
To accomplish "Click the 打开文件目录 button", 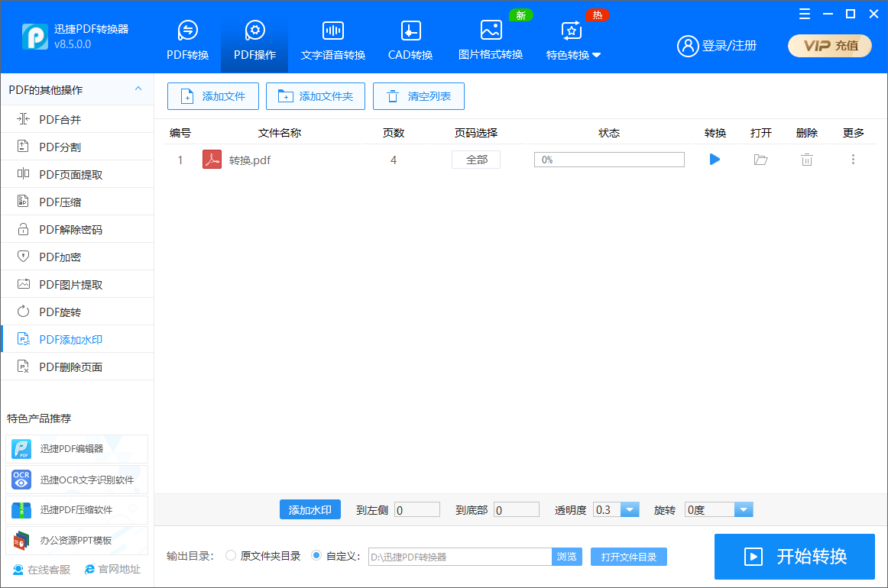I will (x=629, y=556).
